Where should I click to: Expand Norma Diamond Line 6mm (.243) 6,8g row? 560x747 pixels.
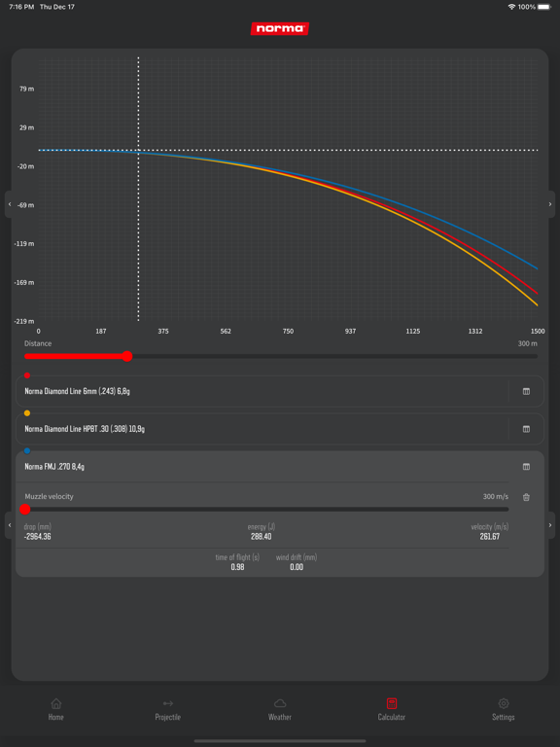280,391
